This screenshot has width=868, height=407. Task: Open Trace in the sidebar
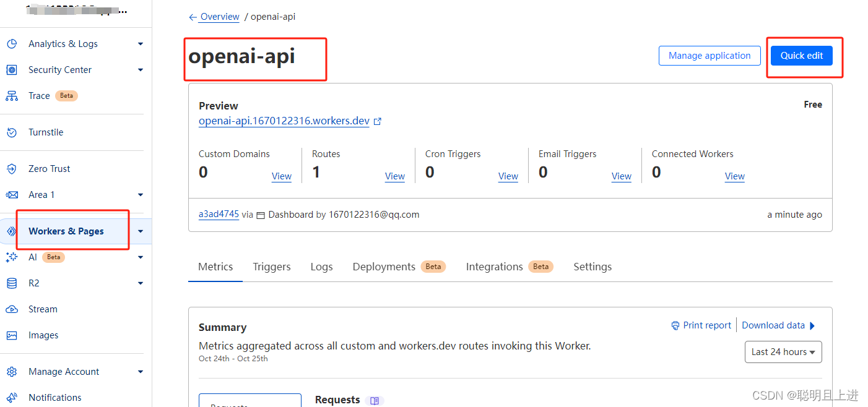[39, 96]
